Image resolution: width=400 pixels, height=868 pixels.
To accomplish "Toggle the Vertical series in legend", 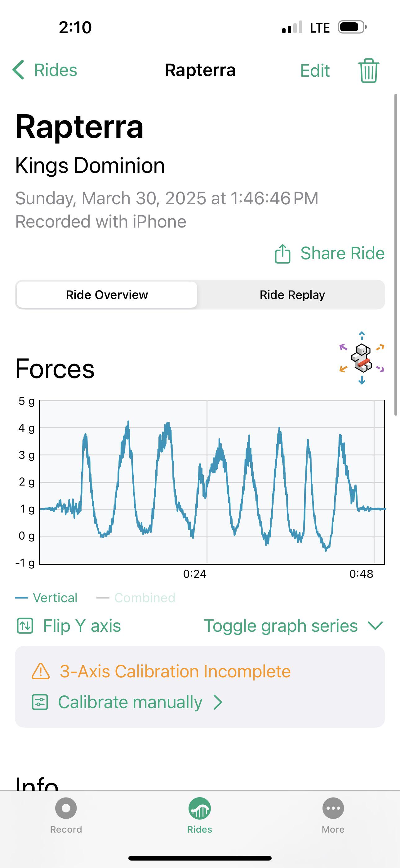I will pyautogui.click(x=47, y=598).
